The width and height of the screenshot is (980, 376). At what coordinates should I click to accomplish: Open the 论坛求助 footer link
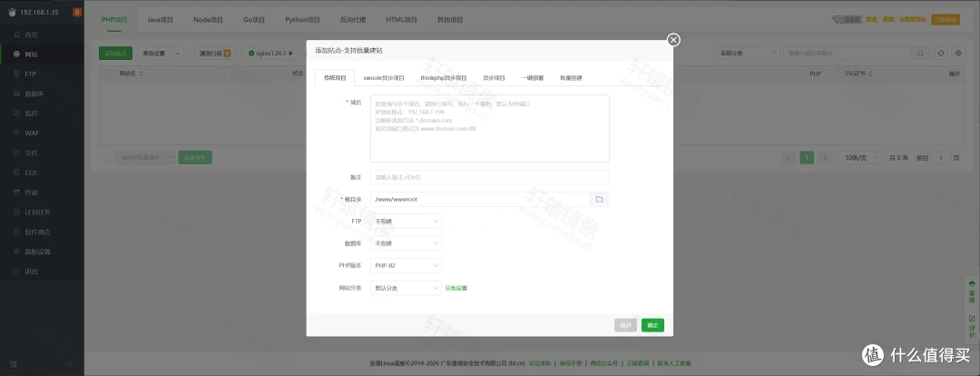pos(539,363)
